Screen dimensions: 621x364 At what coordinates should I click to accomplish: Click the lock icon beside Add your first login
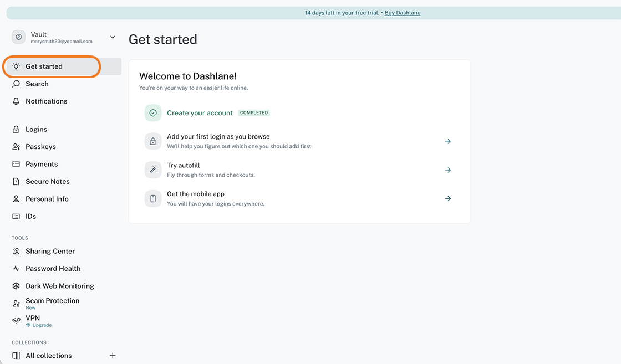point(153,141)
